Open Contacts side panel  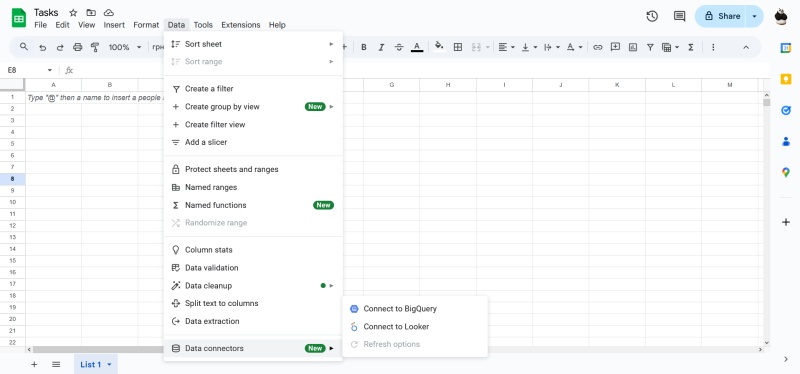point(786,141)
